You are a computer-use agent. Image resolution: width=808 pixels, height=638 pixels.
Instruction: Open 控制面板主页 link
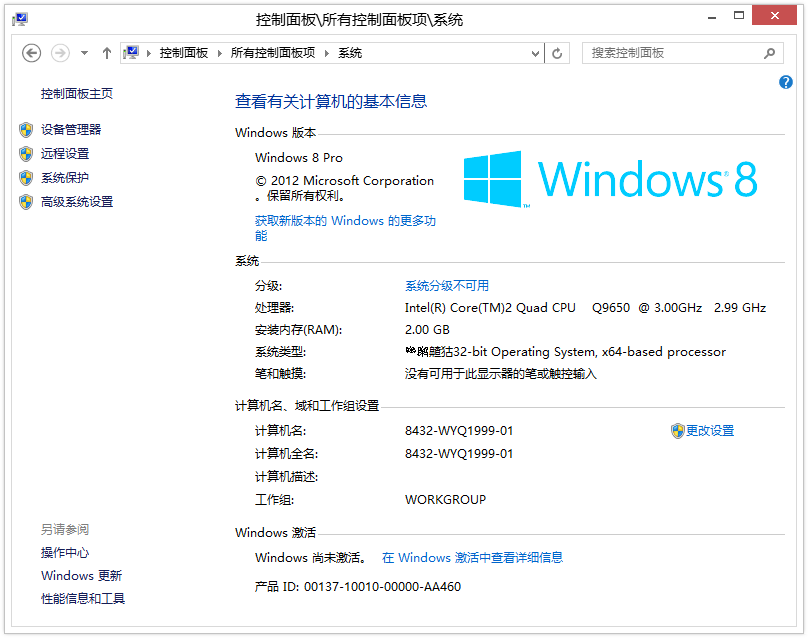point(77,94)
